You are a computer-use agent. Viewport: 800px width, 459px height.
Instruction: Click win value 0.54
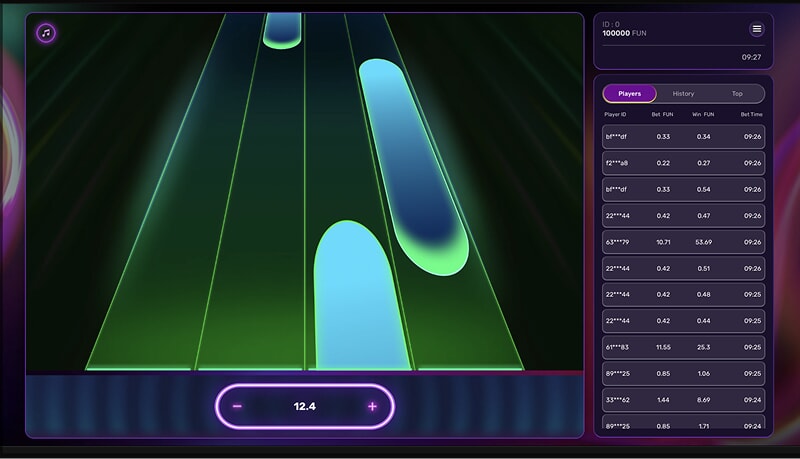704,190
